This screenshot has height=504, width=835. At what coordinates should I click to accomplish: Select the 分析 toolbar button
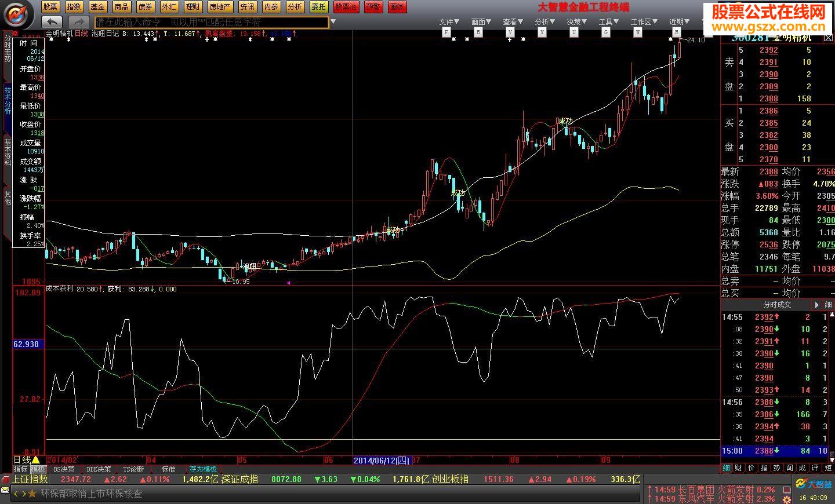(295, 7)
